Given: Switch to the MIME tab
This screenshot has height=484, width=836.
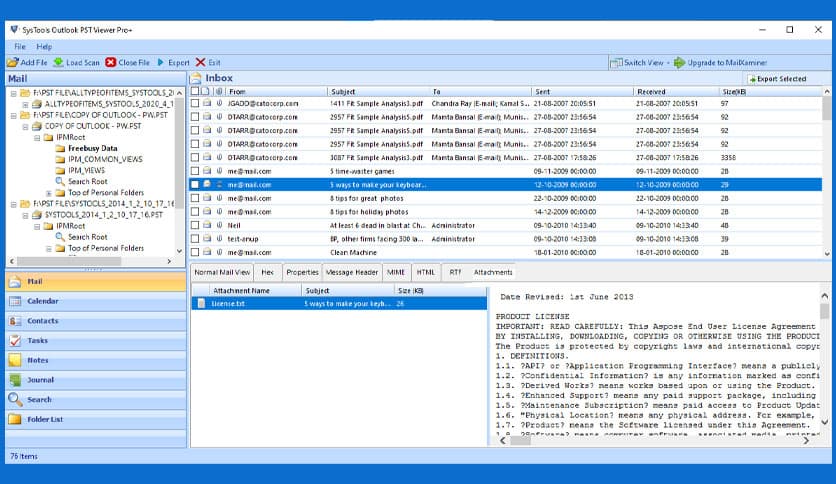Looking at the screenshot, I should coord(396,272).
